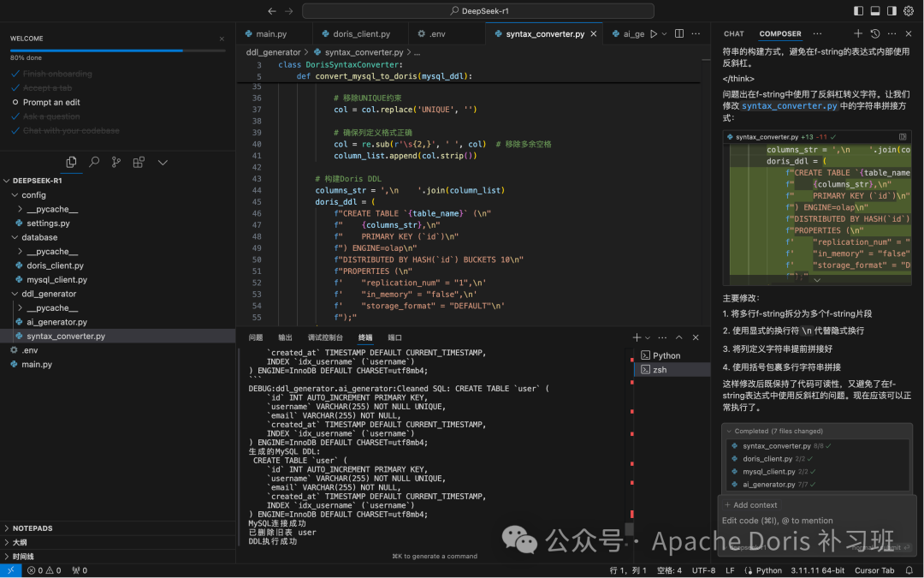Click the syntax_converter.py link in chat
Image resolution: width=924 pixels, height=578 pixels.
coord(789,106)
